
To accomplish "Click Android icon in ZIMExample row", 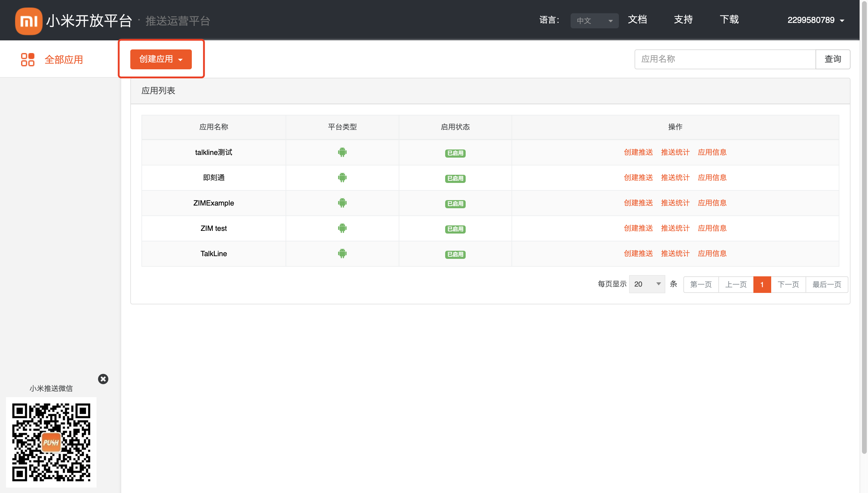I will [342, 203].
